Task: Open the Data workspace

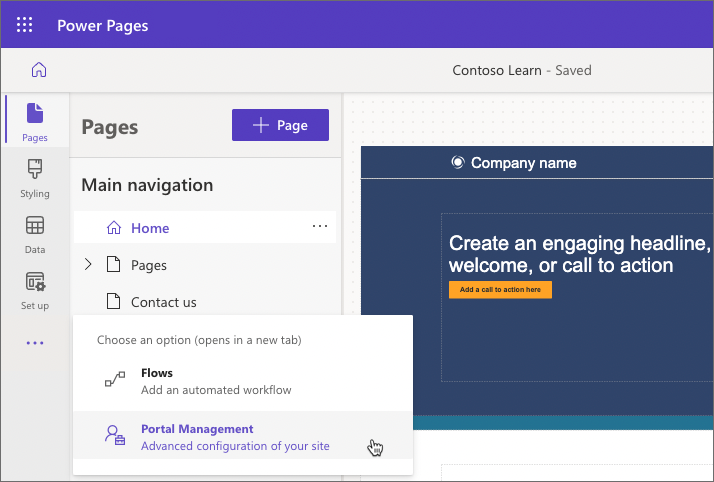Action: pyautogui.click(x=35, y=234)
